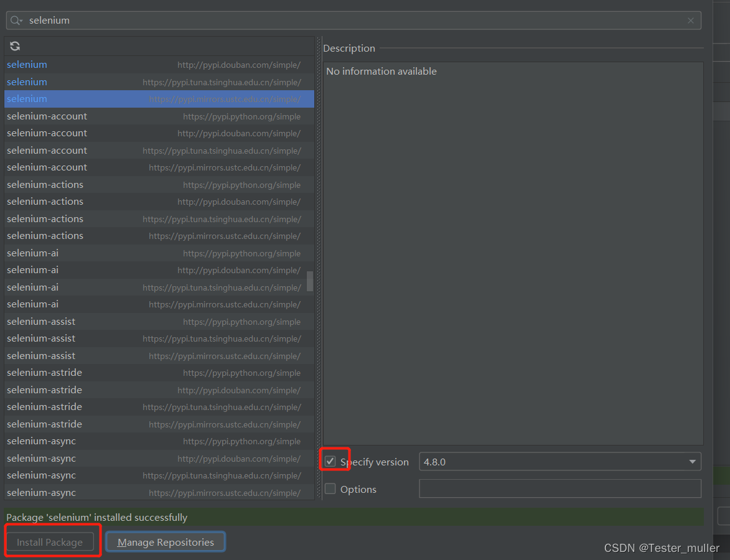Click the Options text input field
730x560 pixels.
(x=560, y=489)
